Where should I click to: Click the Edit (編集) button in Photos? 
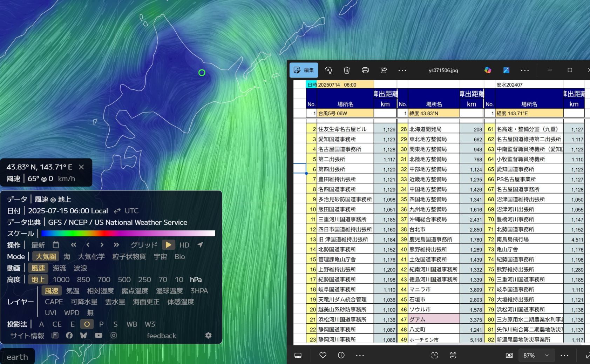click(x=304, y=70)
